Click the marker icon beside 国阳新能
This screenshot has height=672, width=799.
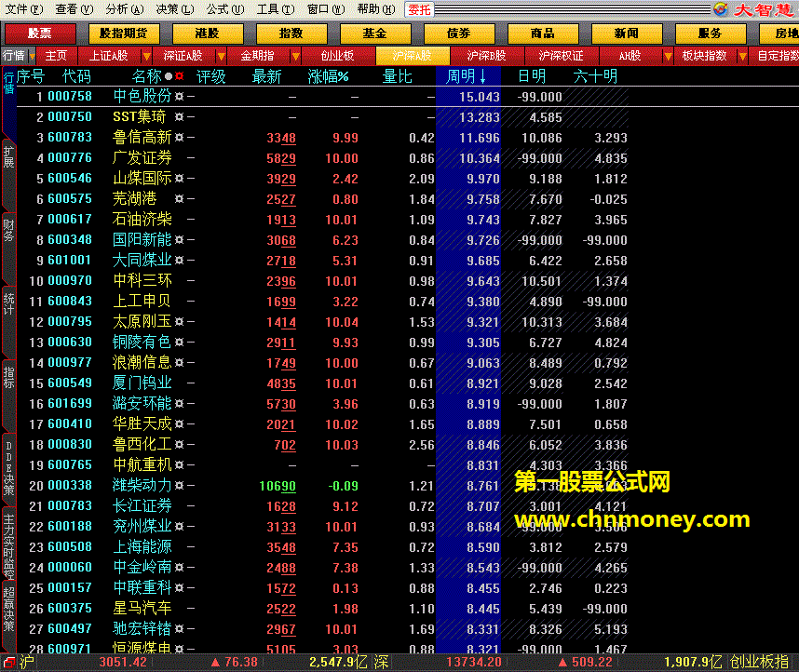pos(179,239)
